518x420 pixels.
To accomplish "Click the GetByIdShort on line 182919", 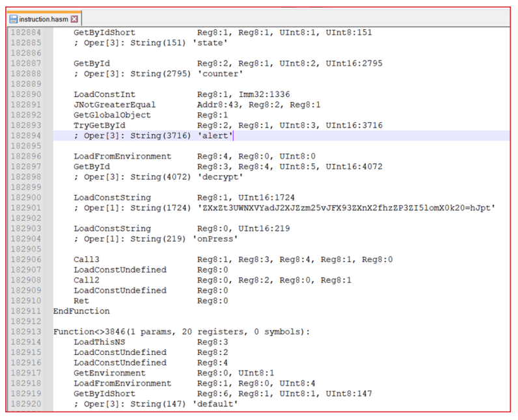I will (x=104, y=393).
